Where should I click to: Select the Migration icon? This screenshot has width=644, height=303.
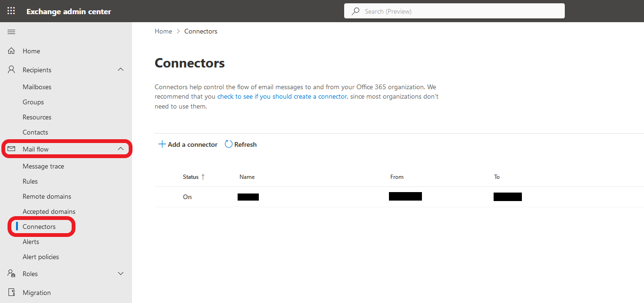(x=11, y=292)
